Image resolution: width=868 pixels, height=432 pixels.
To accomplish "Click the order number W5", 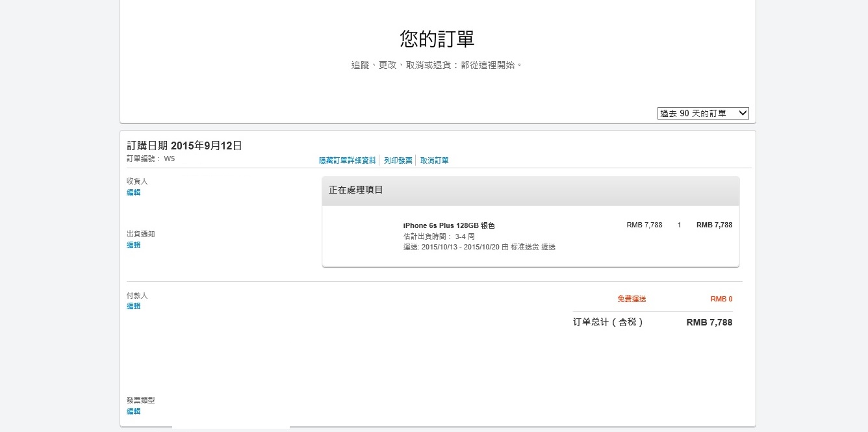I will click(169, 159).
